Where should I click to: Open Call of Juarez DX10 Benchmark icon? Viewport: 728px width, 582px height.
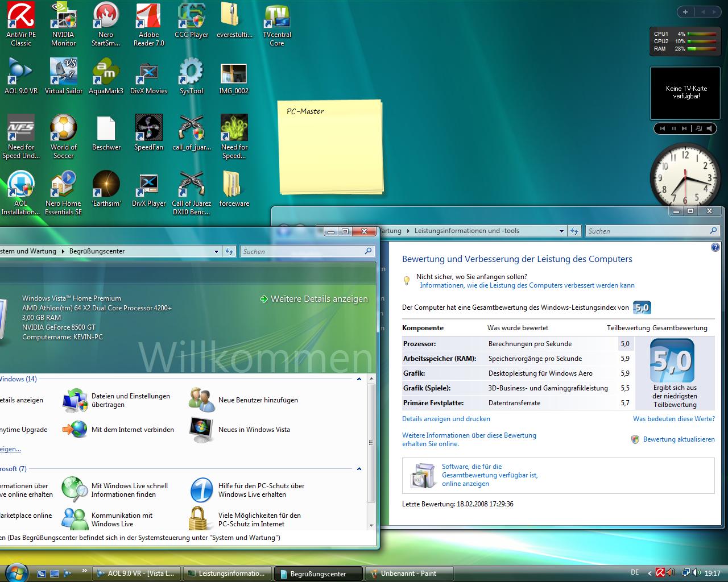[x=191, y=193]
